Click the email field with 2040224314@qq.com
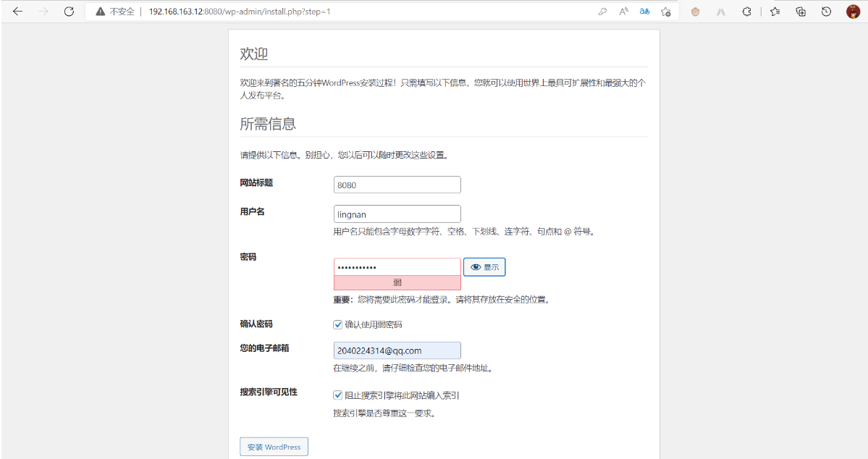This screenshot has height=459, width=868. pyautogui.click(x=397, y=350)
